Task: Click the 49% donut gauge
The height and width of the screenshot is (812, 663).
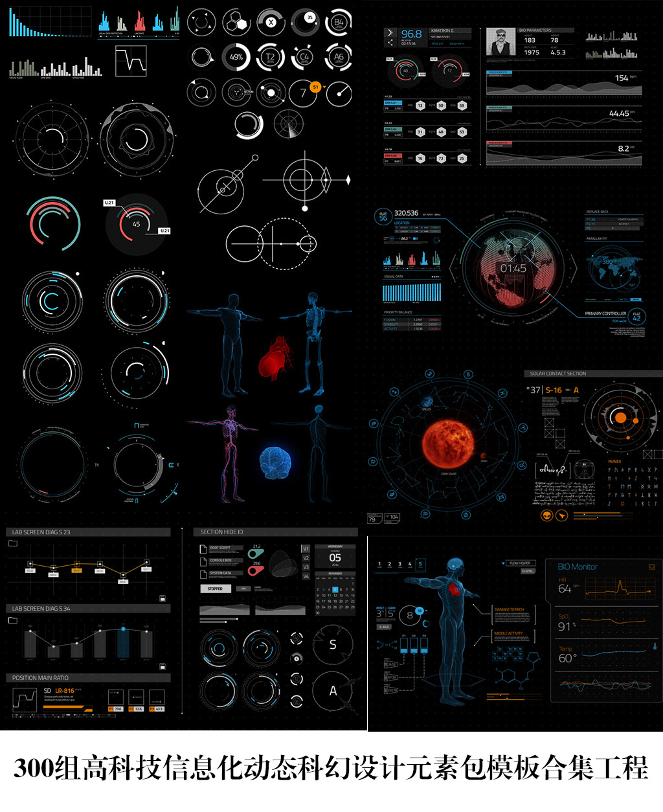Action: [237, 57]
